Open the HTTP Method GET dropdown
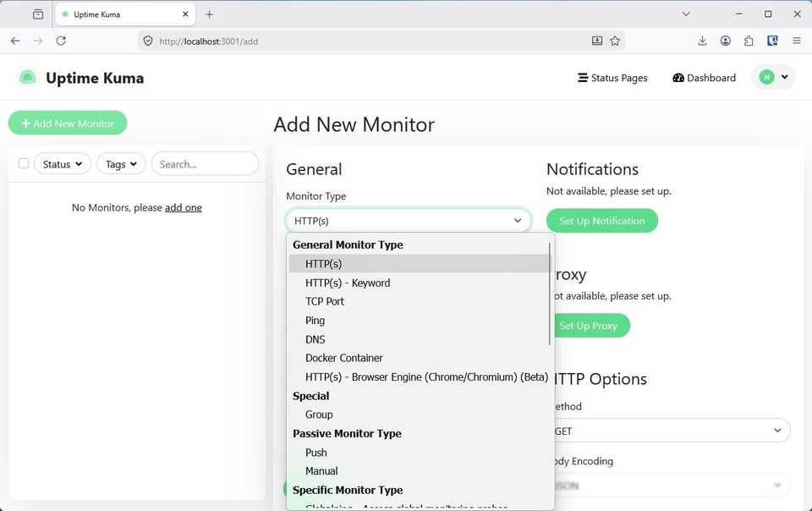 pyautogui.click(x=672, y=431)
